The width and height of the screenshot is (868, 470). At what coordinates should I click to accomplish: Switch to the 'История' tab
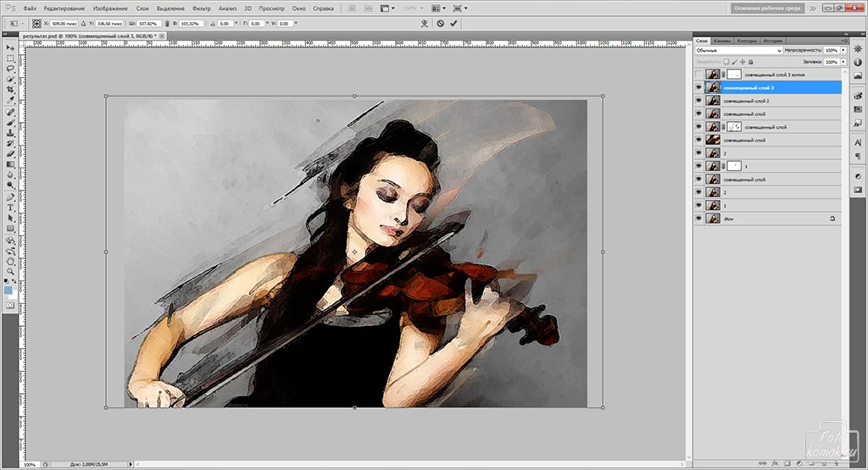click(x=773, y=41)
